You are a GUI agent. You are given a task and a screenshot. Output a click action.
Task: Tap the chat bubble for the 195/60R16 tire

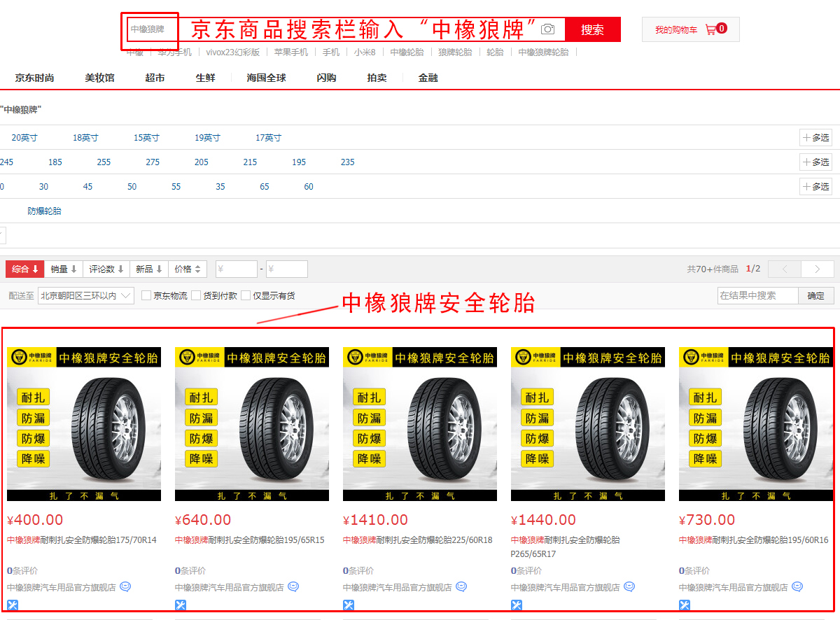(797, 587)
